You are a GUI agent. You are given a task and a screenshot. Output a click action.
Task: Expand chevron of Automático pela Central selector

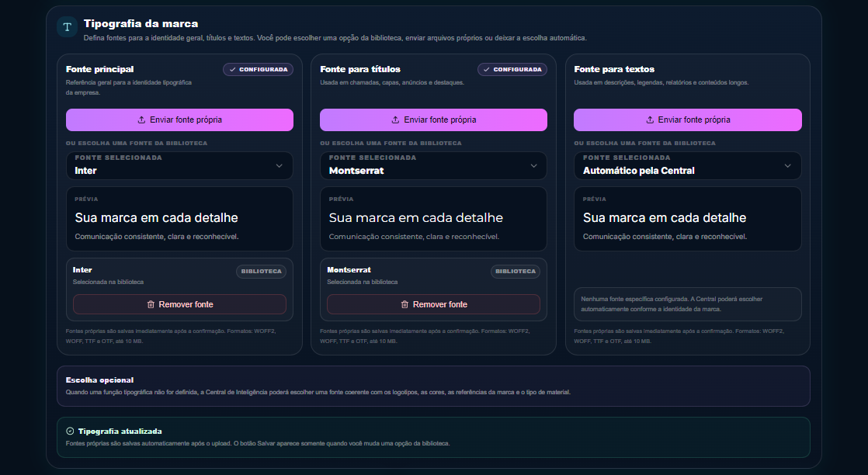788,165
